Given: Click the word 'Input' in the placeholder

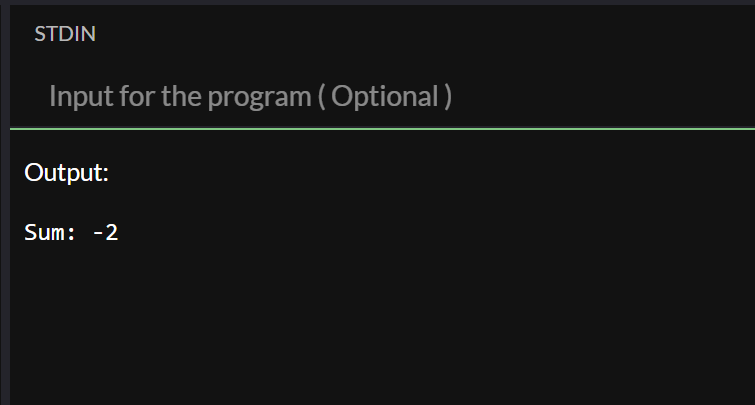Looking at the screenshot, I should [x=81, y=96].
